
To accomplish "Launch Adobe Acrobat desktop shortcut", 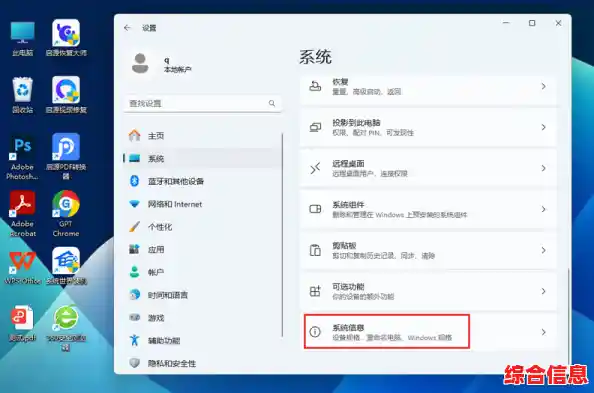I will click(x=22, y=214).
